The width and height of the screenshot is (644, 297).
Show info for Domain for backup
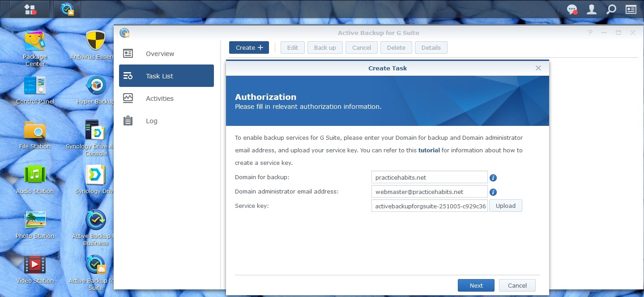(x=493, y=178)
